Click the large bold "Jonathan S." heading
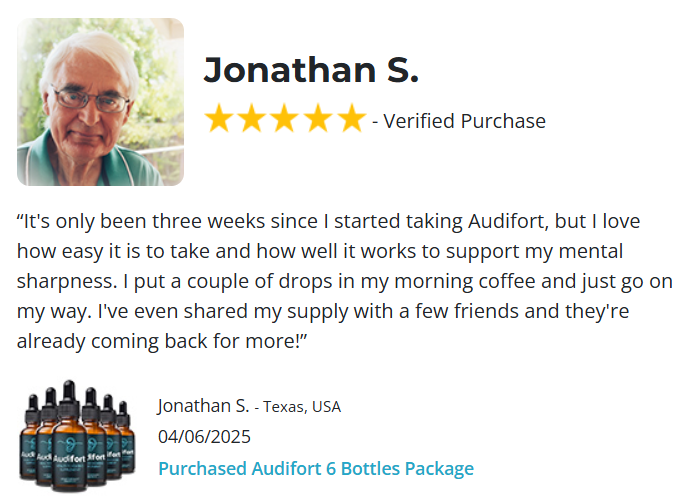 point(311,70)
